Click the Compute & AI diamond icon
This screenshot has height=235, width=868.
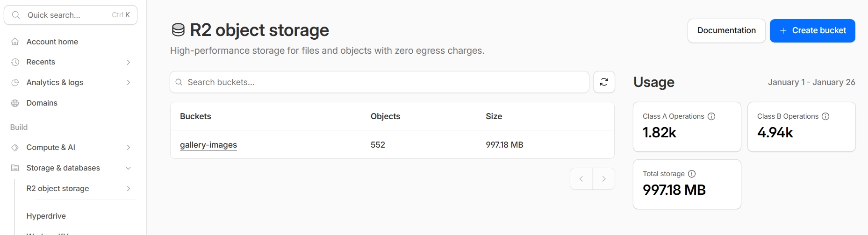click(x=15, y=147)
